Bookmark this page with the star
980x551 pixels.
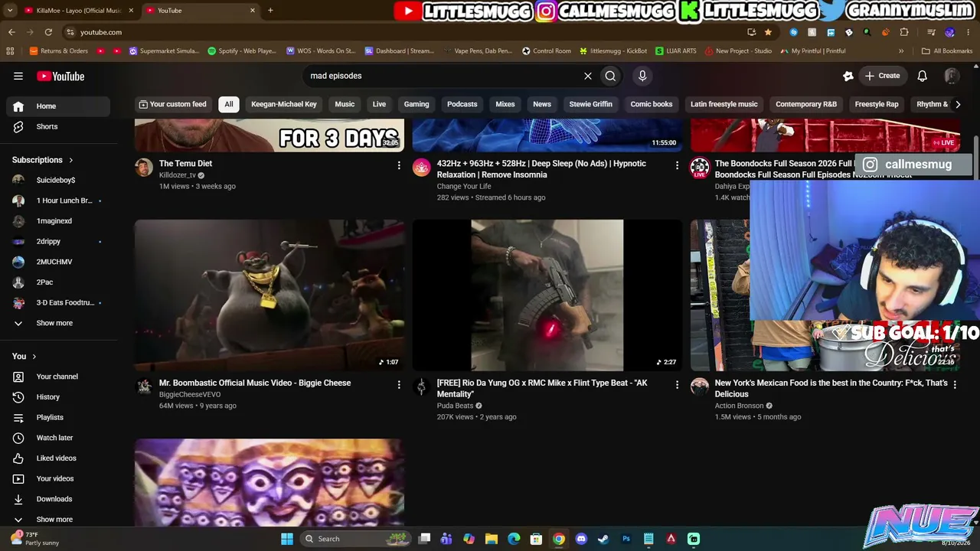(x=768, y=32)
